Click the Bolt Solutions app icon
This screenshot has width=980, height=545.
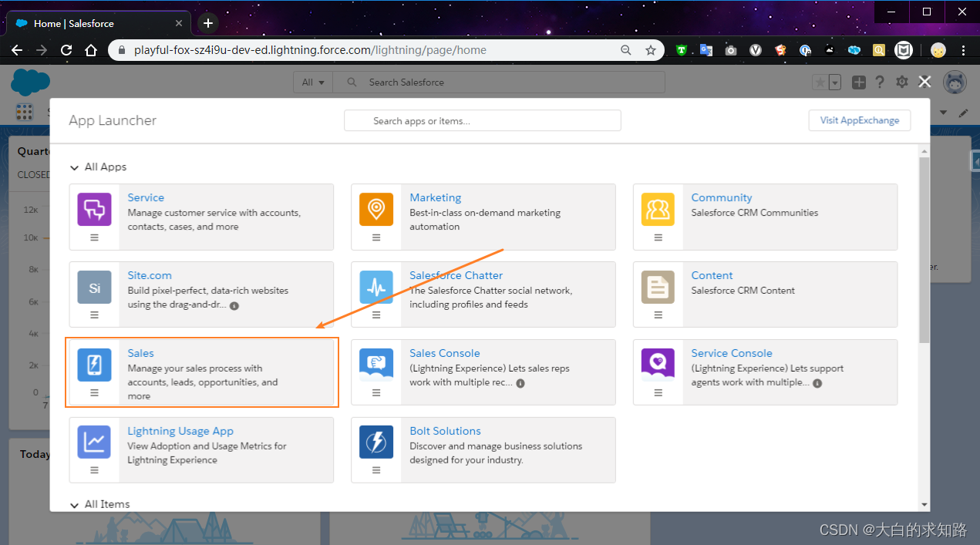375,442
